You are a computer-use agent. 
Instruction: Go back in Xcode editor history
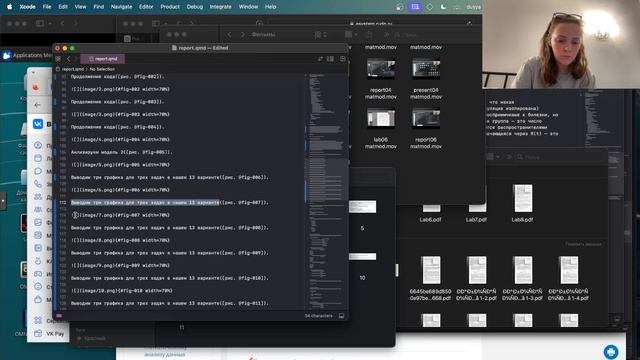[x=69, y=59]
